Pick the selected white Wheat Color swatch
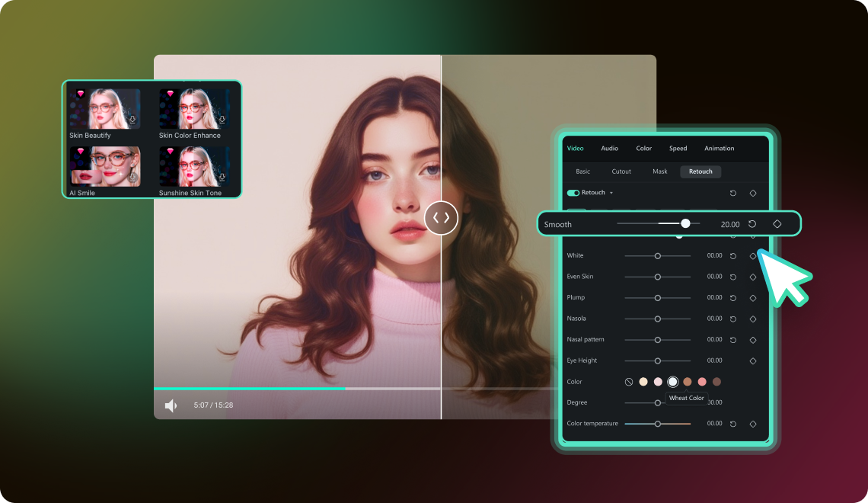The width and height of the screenshot is (868, 503). (x=672, y=382)
